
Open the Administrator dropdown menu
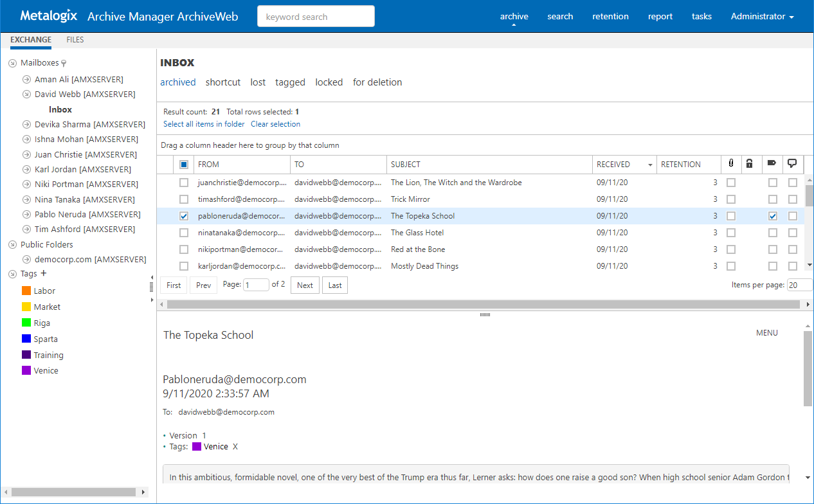click(x=762, y=17)
